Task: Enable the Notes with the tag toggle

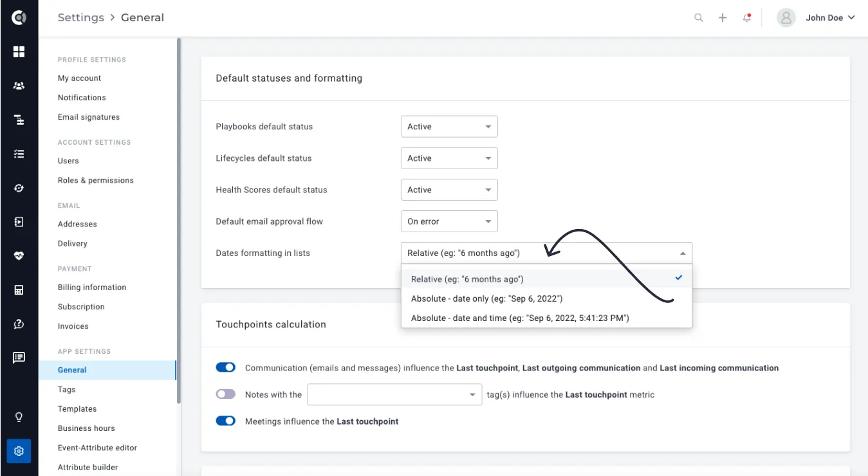Action: click(x=225, y=394)
